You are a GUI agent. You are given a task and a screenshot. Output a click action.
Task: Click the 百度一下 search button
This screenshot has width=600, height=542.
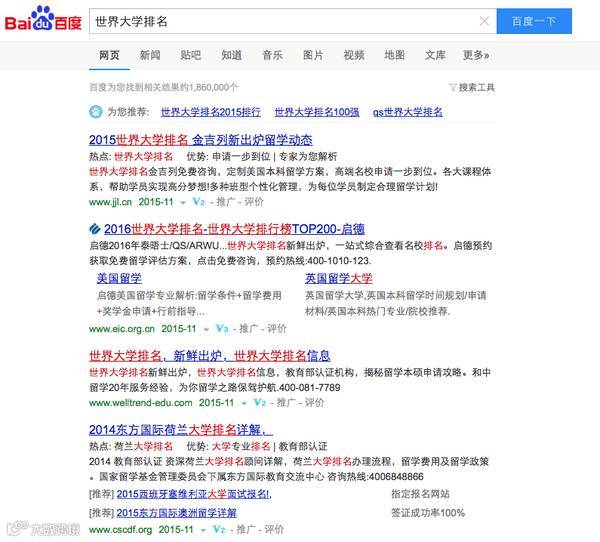[534, 21]
